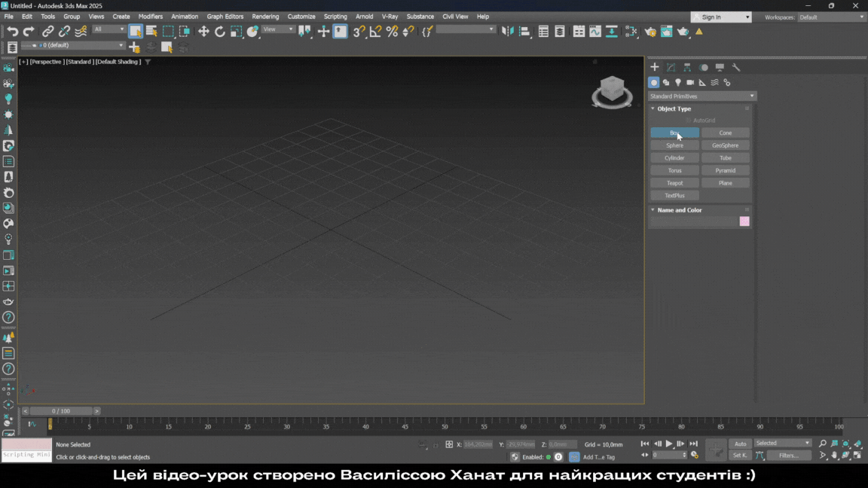Open the Animation menu
The height and width of the screenshot is (488, 868).
(x=185, y=17)
